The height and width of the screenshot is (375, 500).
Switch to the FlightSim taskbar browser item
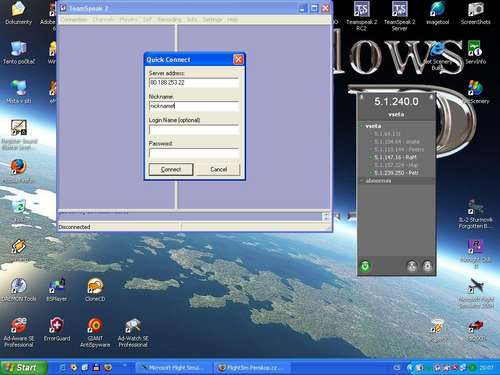point(252,368)
